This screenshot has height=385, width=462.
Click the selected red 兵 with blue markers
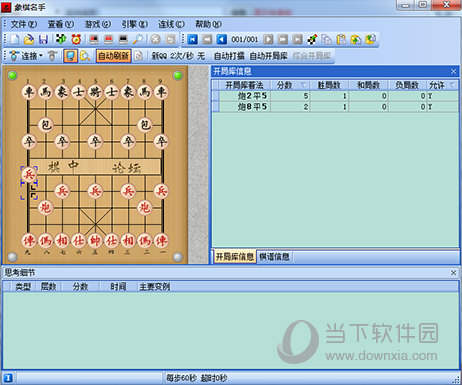29,174
